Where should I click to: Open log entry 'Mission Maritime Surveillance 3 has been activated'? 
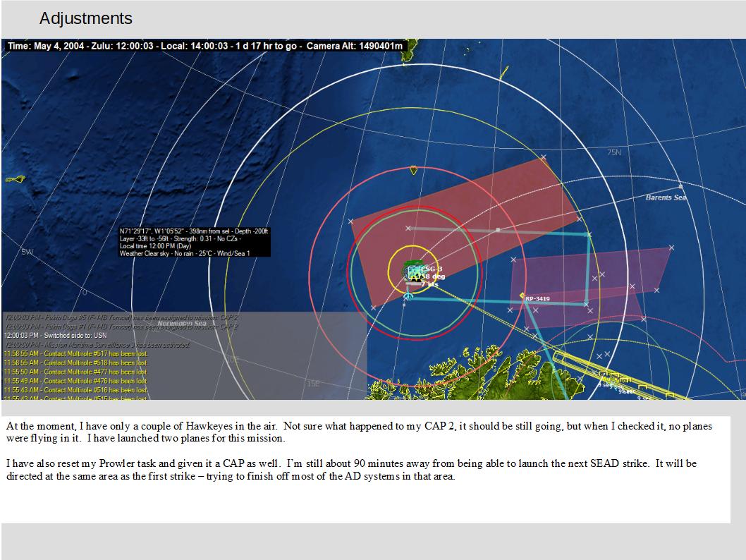click(97, 344)
